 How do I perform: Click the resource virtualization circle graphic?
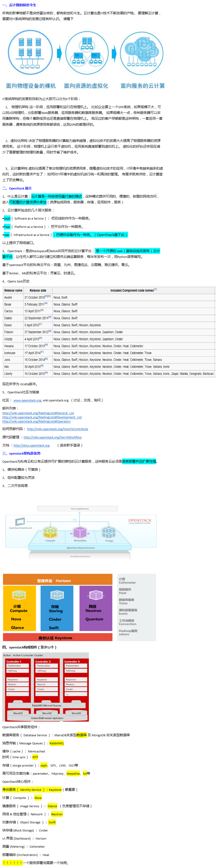click(x=87, y=52)
